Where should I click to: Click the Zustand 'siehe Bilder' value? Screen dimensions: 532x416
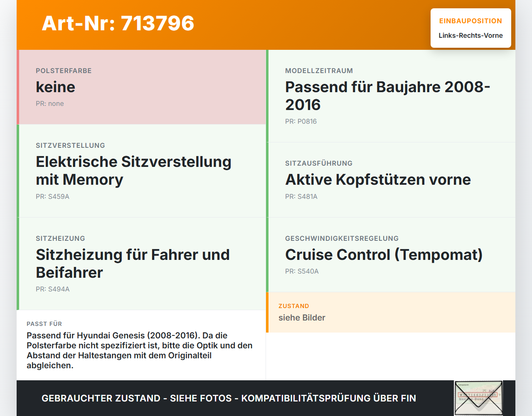click(x=302, y=318)
